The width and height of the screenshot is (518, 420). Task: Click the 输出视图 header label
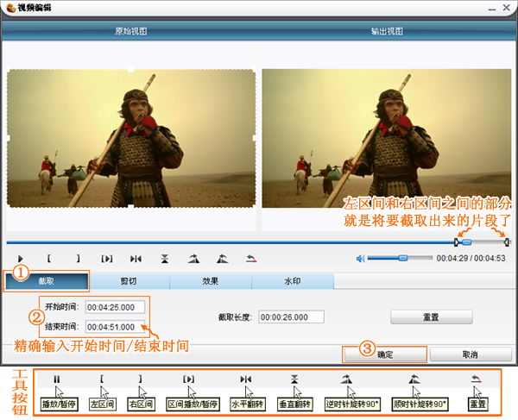pos(387,31)
